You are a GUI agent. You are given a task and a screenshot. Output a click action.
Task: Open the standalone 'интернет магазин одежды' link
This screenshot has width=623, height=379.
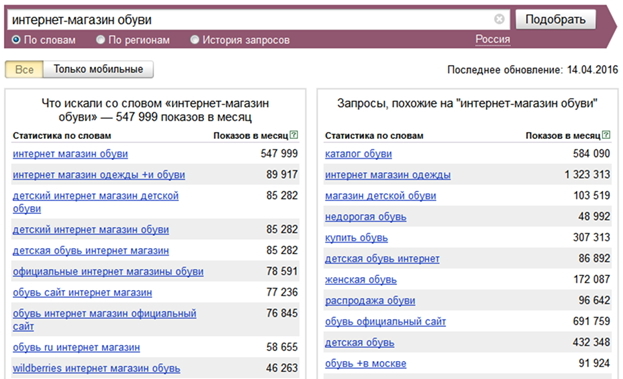coord(388,175)
